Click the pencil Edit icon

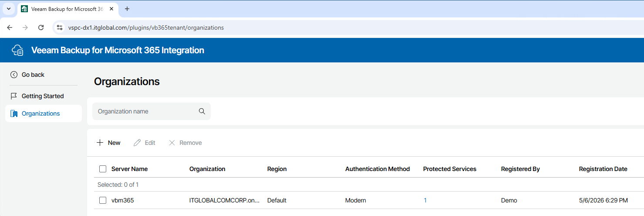[137, 143]
